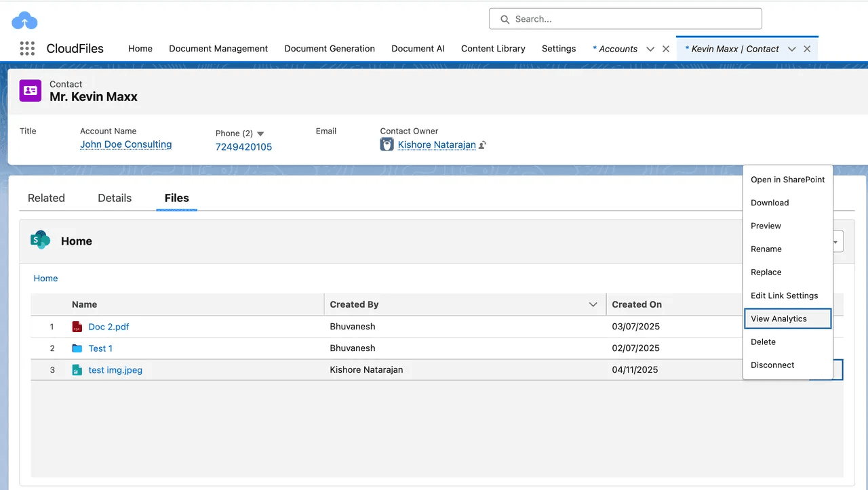Open the folder icon for Test 1
The height and width of the screenshot is (490, 868).
[x=77, y=348]
